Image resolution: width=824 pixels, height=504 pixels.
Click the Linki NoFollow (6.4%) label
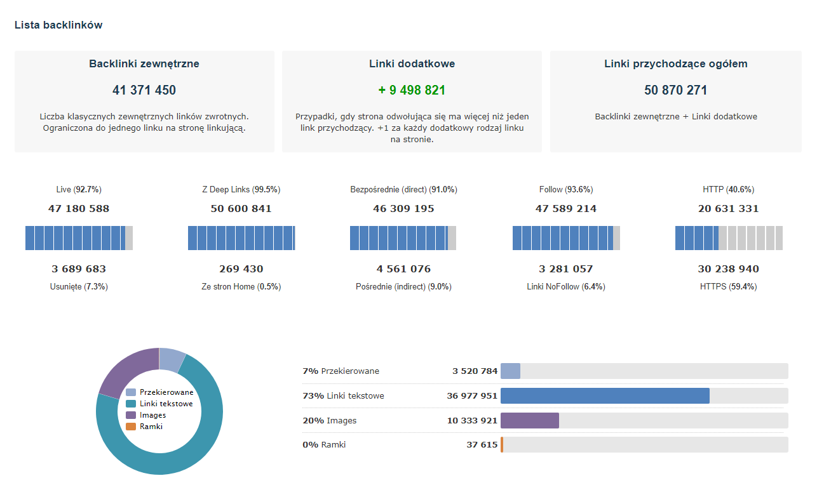566,287
